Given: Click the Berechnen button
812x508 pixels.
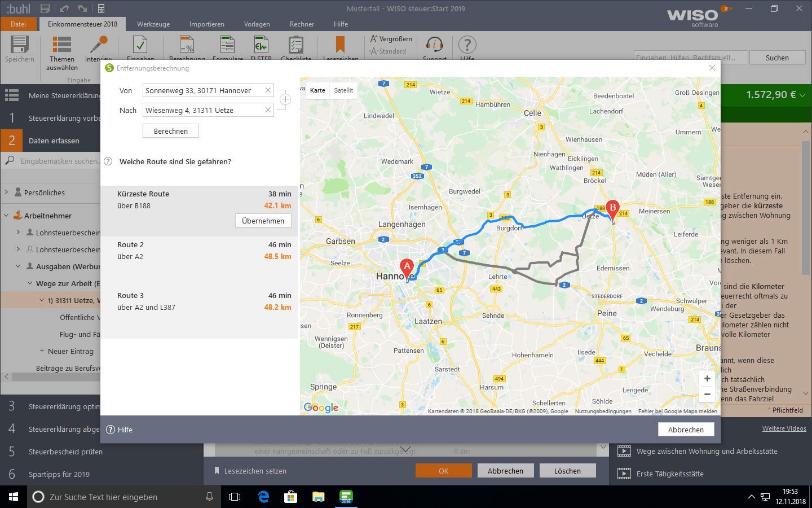Looking at the screenshot, I should [171, 131].
